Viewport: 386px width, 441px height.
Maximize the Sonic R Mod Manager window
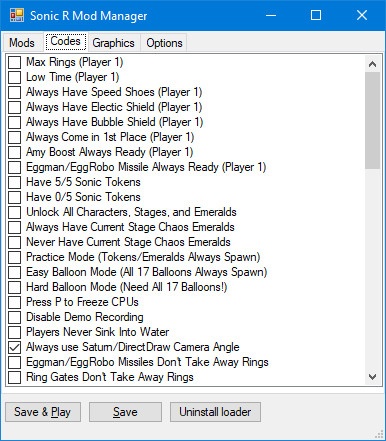click(316, 15)
